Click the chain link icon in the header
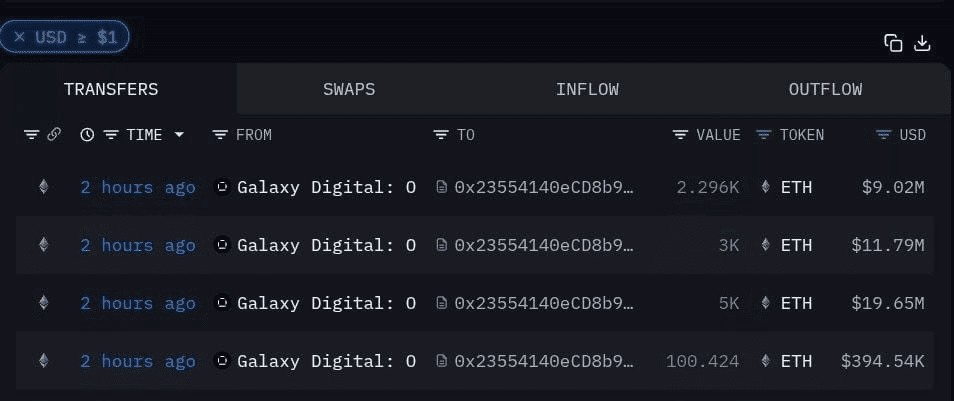The width and height of the screenshot is (954, 401). [54, 135]
